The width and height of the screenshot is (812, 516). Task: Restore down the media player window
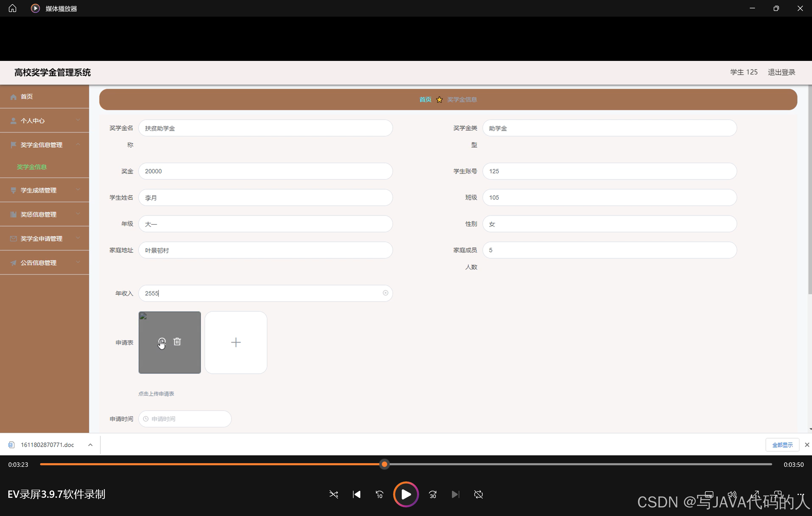[x=776, y=8]
